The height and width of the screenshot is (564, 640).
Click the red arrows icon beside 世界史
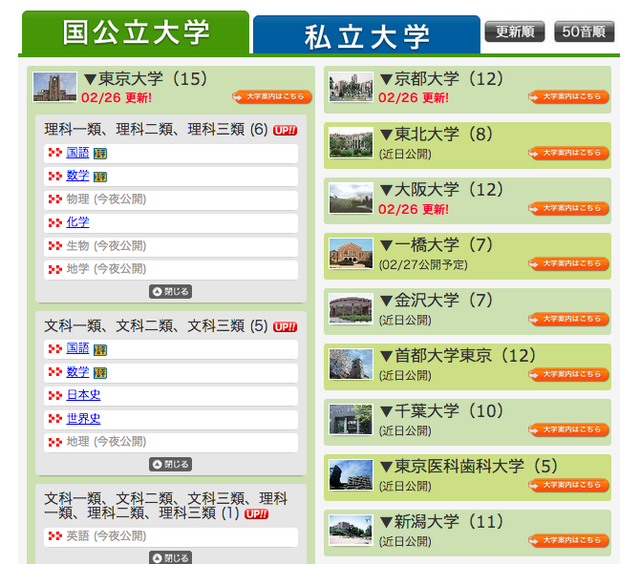click(55, 419)
